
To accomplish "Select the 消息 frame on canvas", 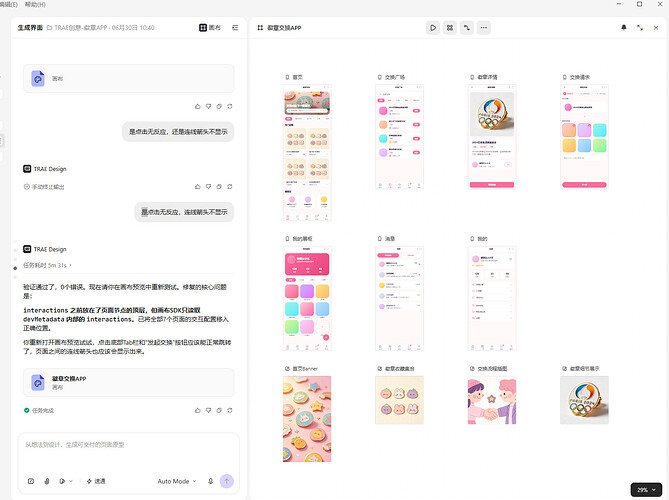I will [399, 298].
